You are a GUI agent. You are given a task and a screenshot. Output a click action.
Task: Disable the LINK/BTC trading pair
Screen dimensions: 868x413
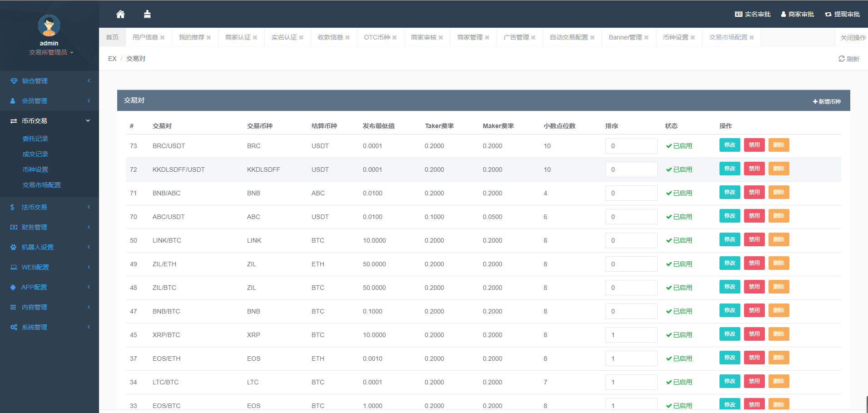coord(754,239)
